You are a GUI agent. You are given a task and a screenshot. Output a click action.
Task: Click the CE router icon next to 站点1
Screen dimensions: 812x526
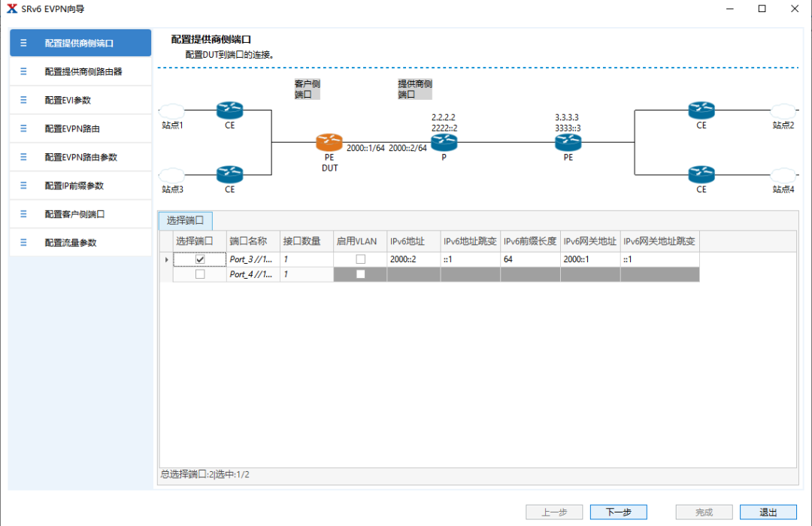(x=229, y=110)
